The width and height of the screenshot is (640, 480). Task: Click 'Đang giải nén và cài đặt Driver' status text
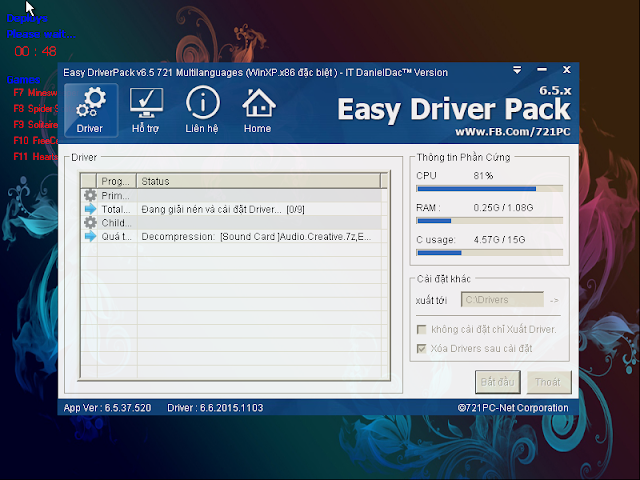coord(223,209)
